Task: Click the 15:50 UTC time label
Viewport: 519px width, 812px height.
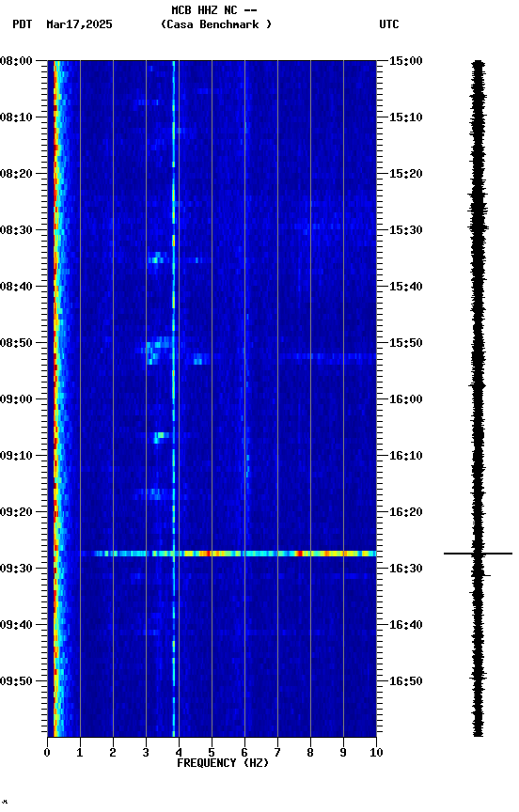Action: pos(406,343)
